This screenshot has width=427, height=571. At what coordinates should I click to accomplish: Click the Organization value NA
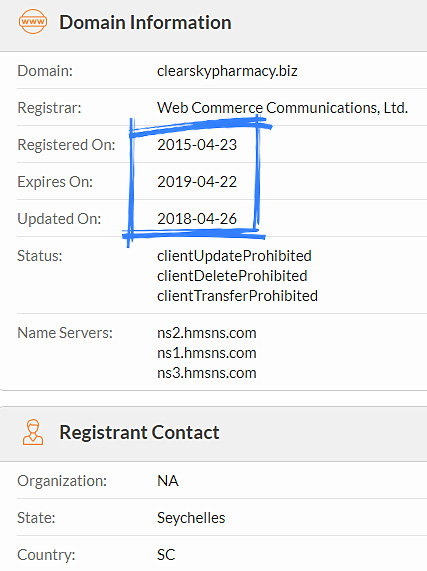(x=168, y=481)
